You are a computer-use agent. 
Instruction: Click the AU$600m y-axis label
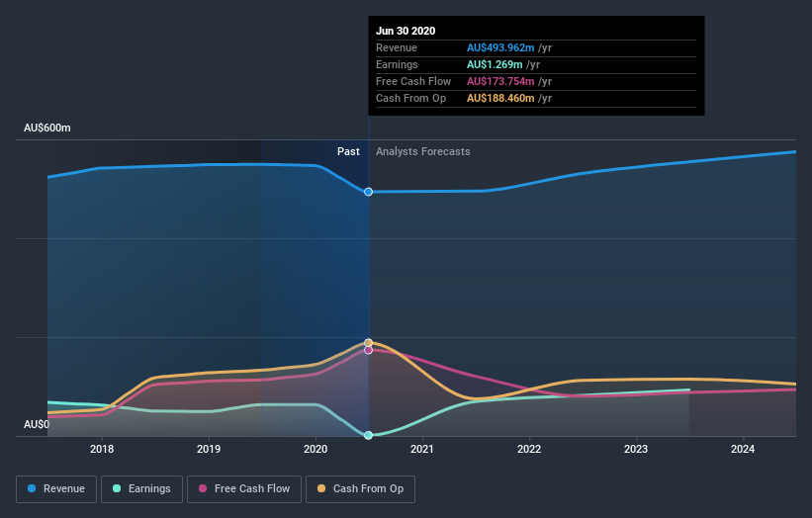(x=47, y=128)
